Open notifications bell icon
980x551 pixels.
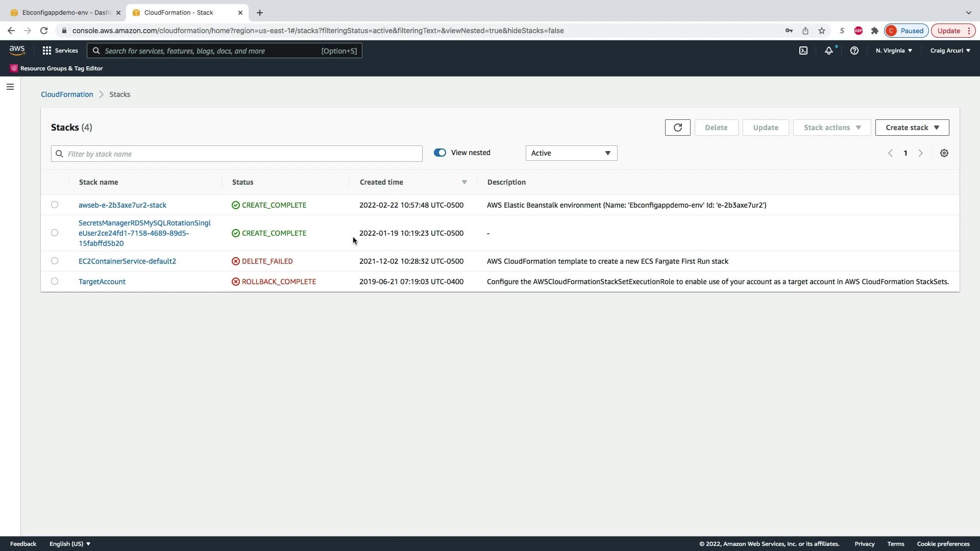pos(828,51)
